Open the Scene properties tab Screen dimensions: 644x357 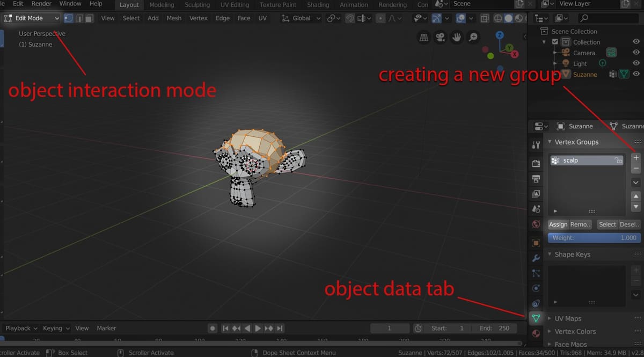pyautogui.click(x=536, y=209)
